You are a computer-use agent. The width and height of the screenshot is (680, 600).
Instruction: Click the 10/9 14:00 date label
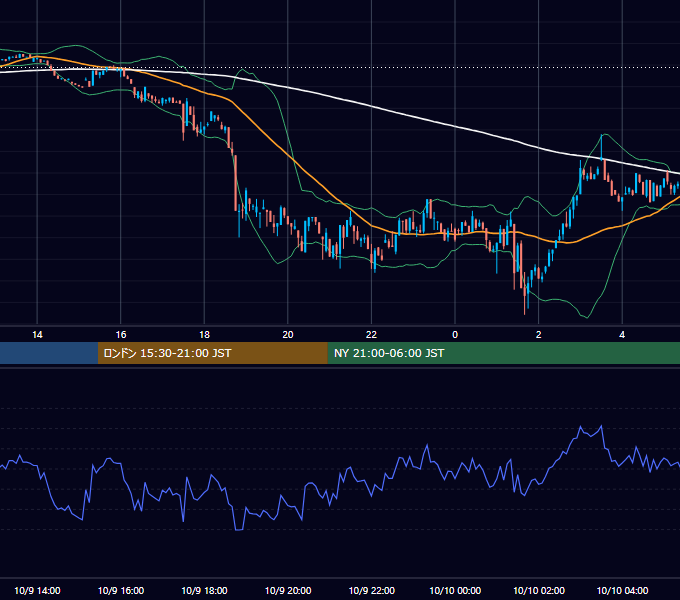[x=37, y=590]
